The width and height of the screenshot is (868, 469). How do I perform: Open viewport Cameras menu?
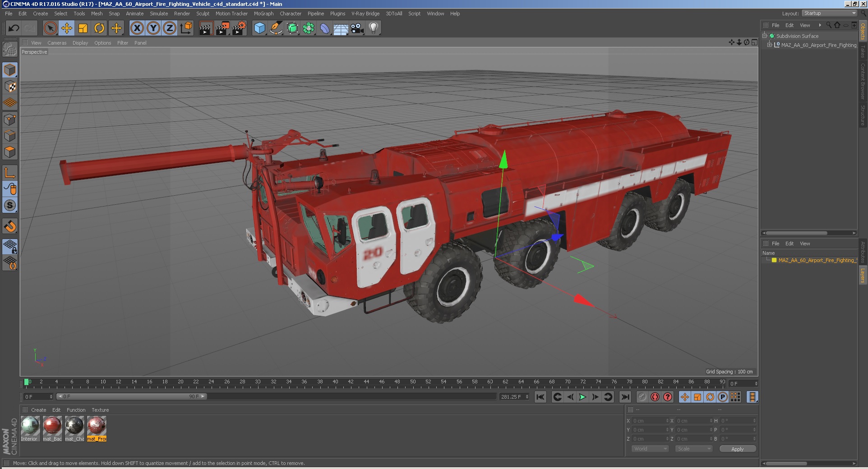57,43
